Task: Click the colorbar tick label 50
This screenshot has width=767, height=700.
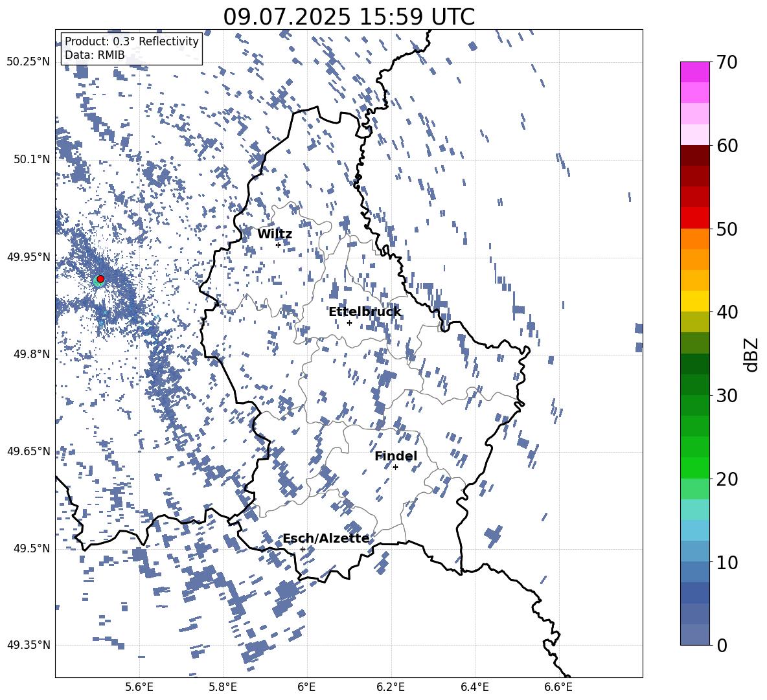Action: (x=727, y=229)
